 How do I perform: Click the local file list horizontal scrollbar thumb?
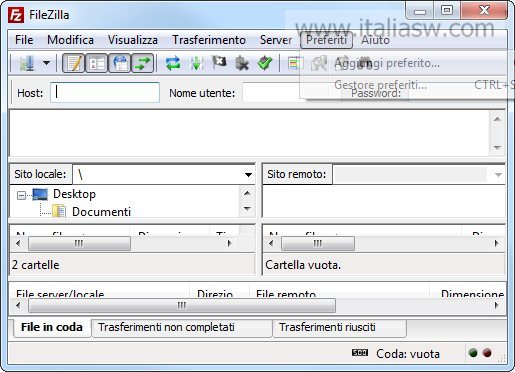79,243
